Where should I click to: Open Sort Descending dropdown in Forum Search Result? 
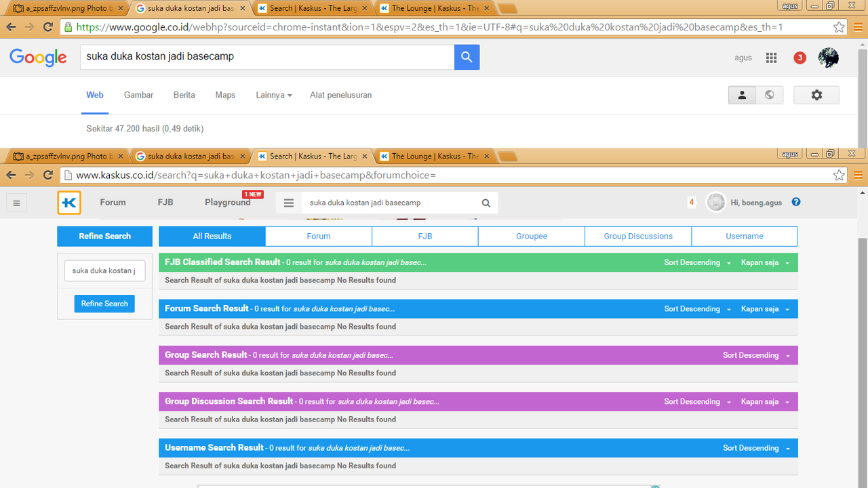pyautogui.click(x=698, y=309)
